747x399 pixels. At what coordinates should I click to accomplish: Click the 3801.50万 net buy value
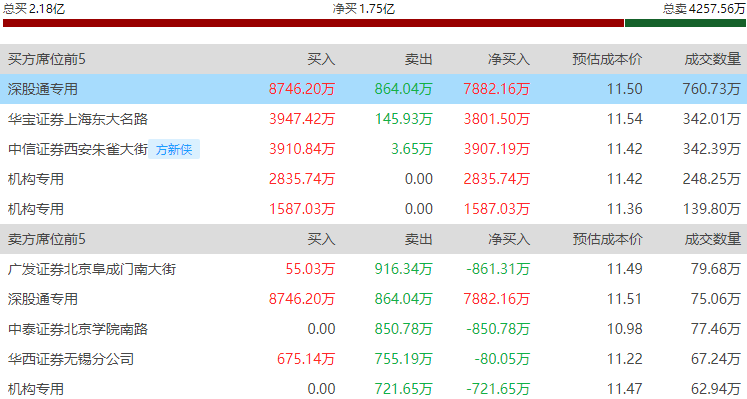pyautogui.click(x=497, y=119)
